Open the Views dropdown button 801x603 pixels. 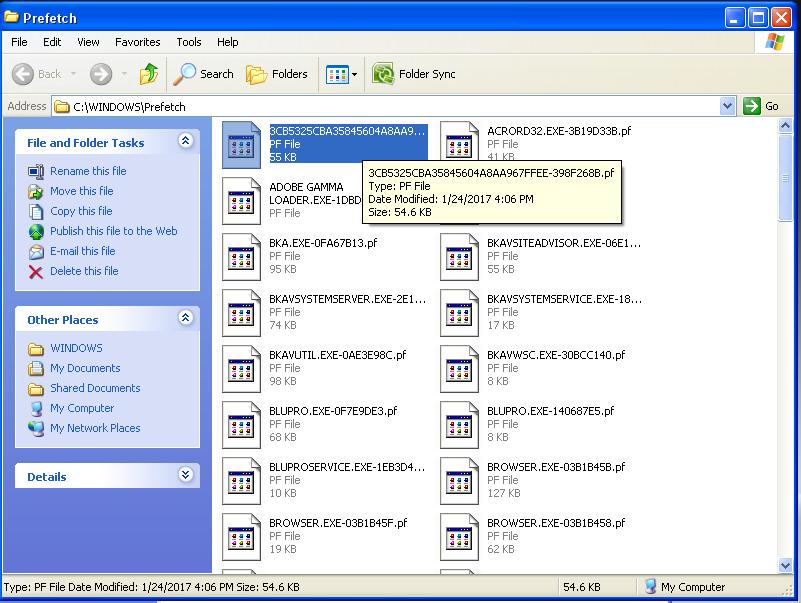pyautogui.click(x=342, y=74)
